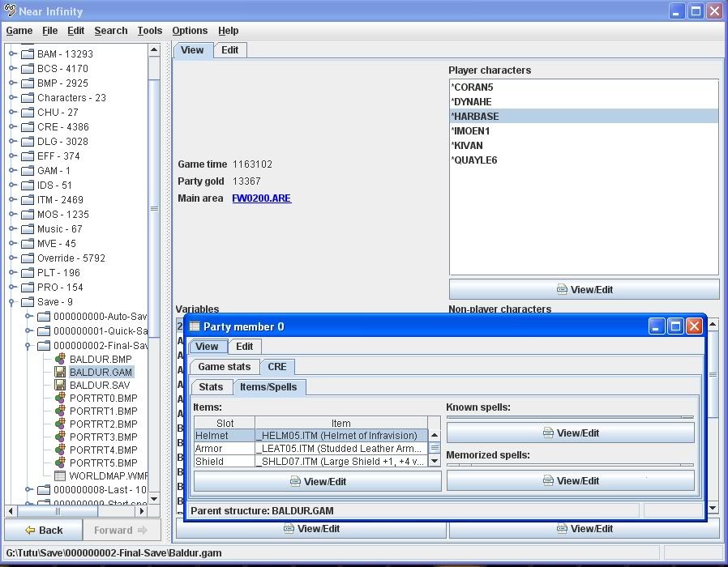
Task: Follow the FW0200.ARE main area link
Action: [261, 198]
